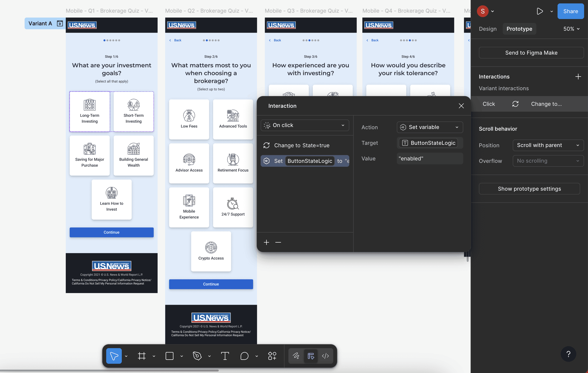Select the Text tool
588x373 pixels.
click(x=225, y=356)
